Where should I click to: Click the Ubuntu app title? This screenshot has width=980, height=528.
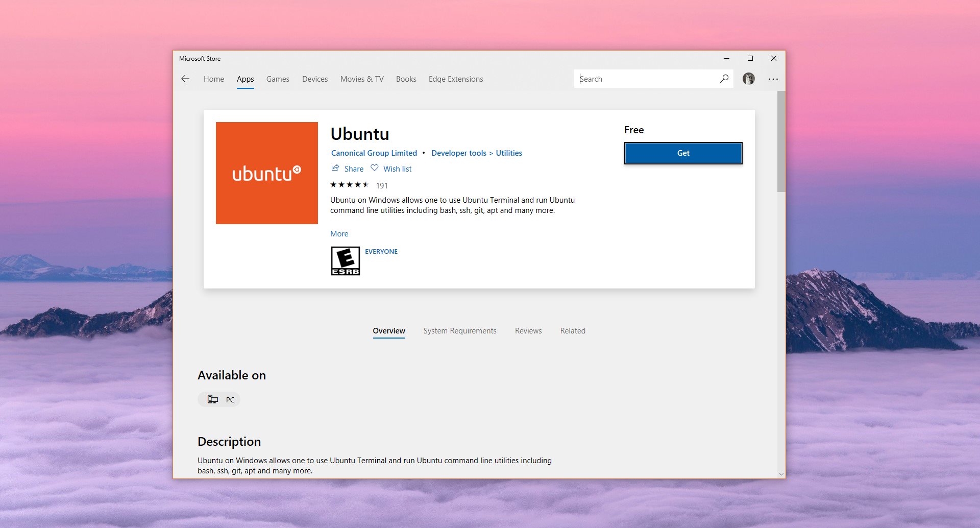[x=360, y=134]
